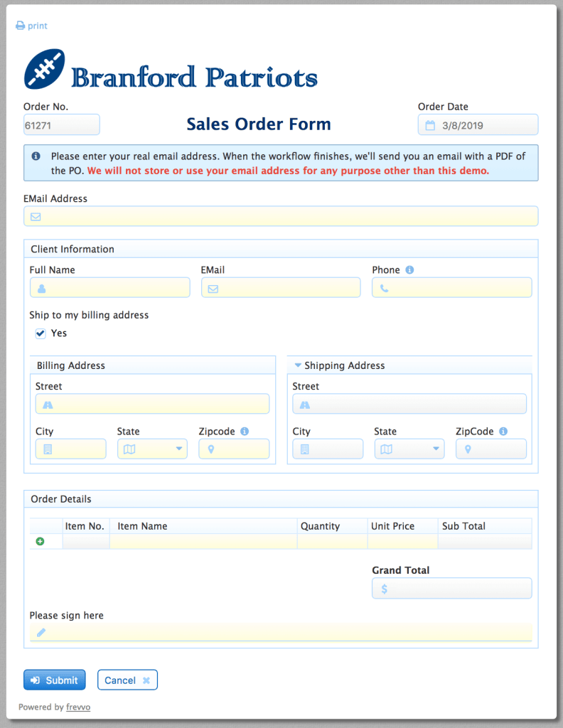Click the info icon next to Billing Zipcode label
This screenshot has height=728, width=563.
click(x=245, y=432)
